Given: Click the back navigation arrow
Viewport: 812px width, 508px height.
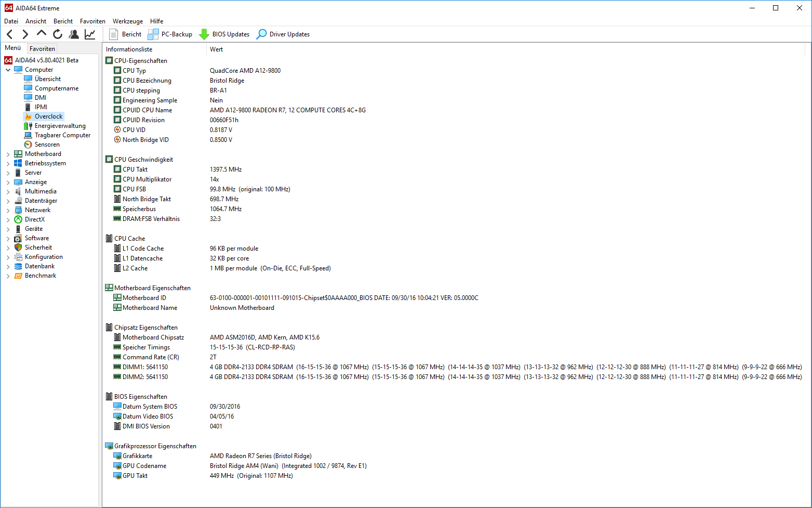Looking at the screenshot, I should click(x=10, y=34).
